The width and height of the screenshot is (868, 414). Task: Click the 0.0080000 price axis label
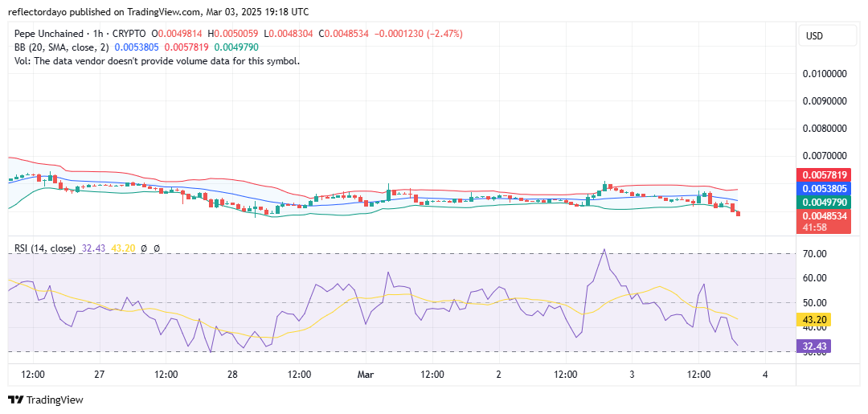825,129
